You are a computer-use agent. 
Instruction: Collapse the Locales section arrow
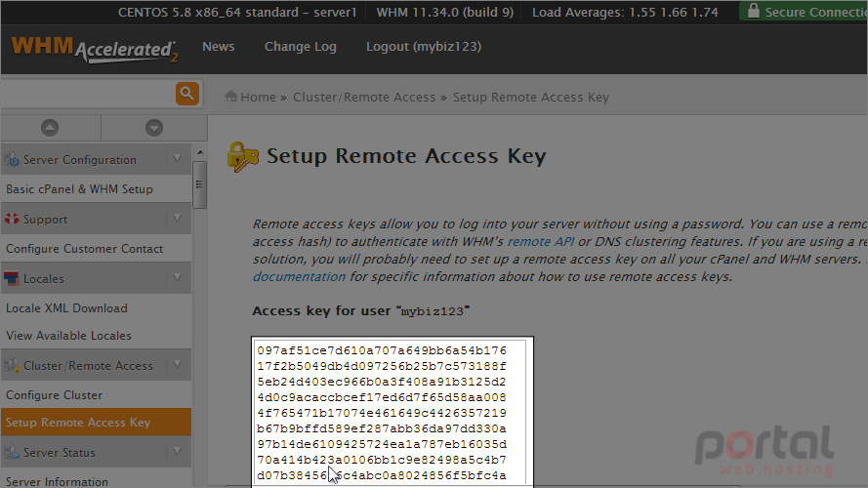(177, 277)
